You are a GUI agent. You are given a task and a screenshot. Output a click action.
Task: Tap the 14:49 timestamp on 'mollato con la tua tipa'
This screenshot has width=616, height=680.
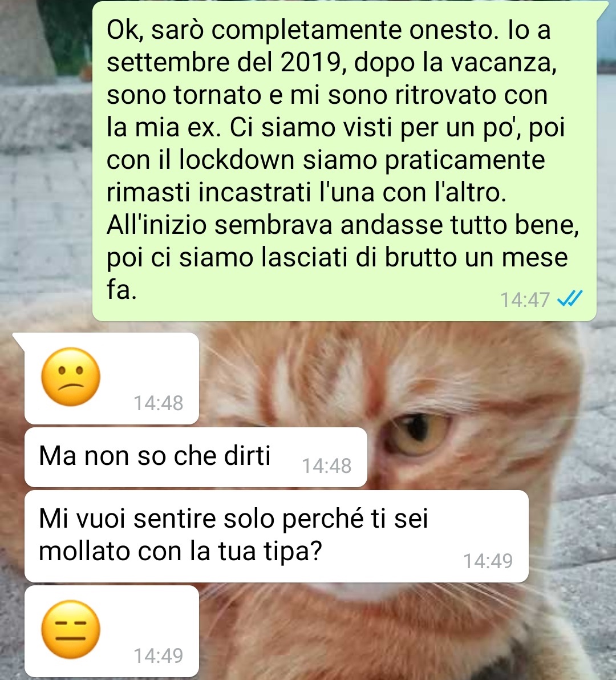point(488,561)
